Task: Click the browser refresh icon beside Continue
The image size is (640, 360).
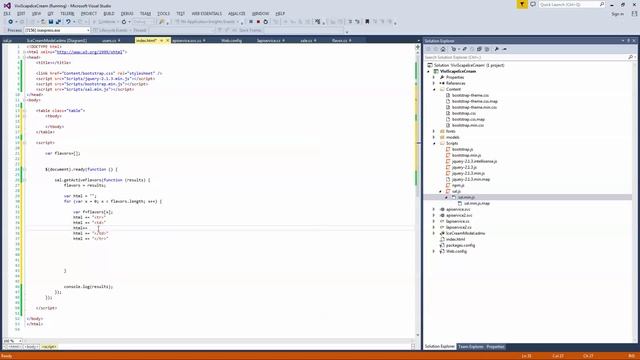Action: point(124,22)
